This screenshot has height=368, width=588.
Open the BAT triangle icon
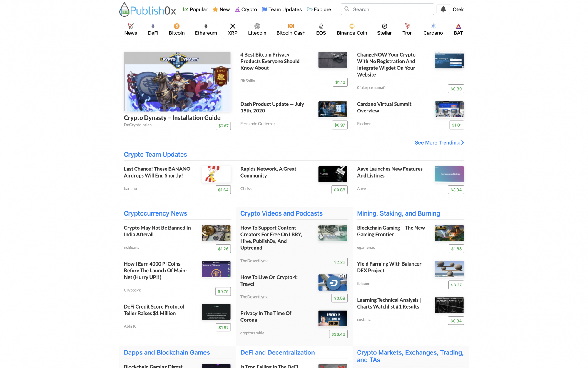[x=458, y=26]
